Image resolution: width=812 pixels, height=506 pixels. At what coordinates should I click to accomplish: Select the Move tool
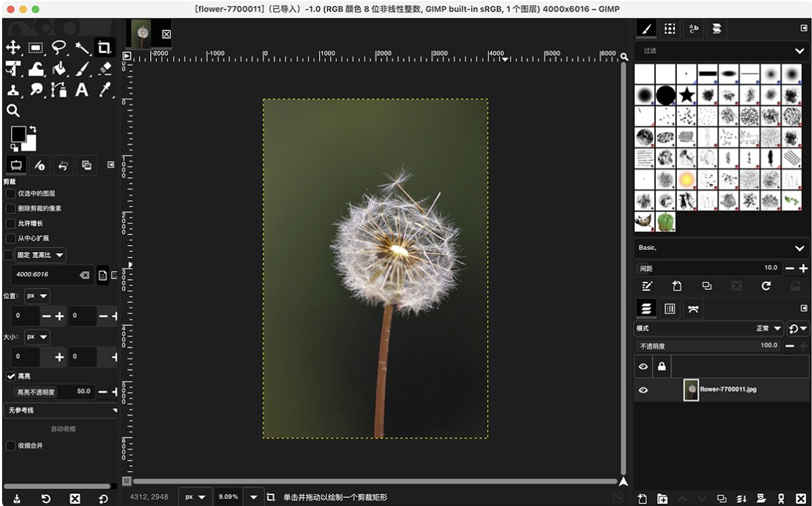13,48
